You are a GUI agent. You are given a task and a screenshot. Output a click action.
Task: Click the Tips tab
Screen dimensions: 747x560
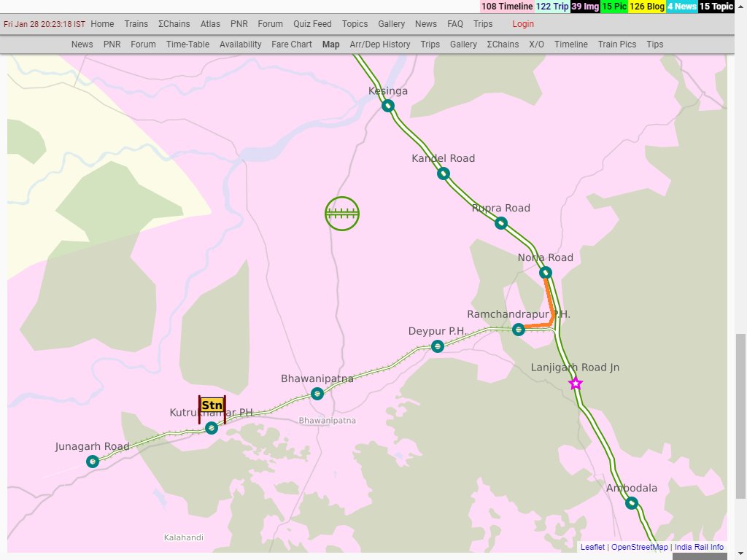pos(654,44)
